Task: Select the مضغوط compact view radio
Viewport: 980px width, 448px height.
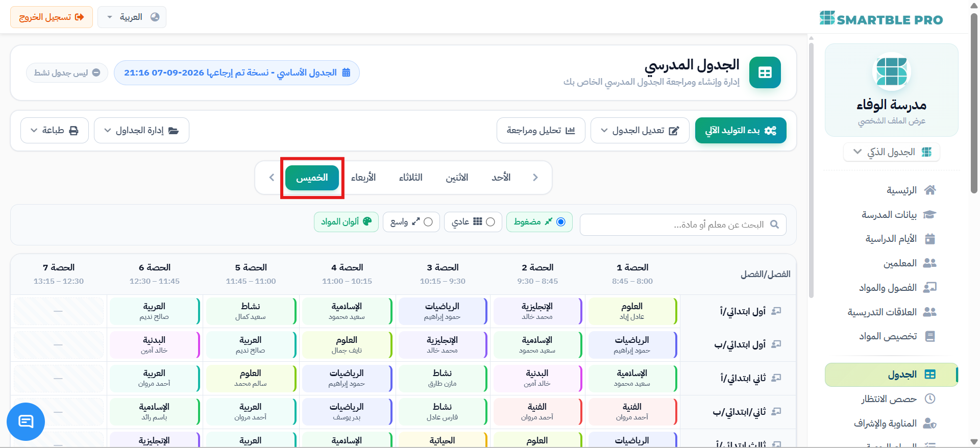Action: click(x=561, y=222)
